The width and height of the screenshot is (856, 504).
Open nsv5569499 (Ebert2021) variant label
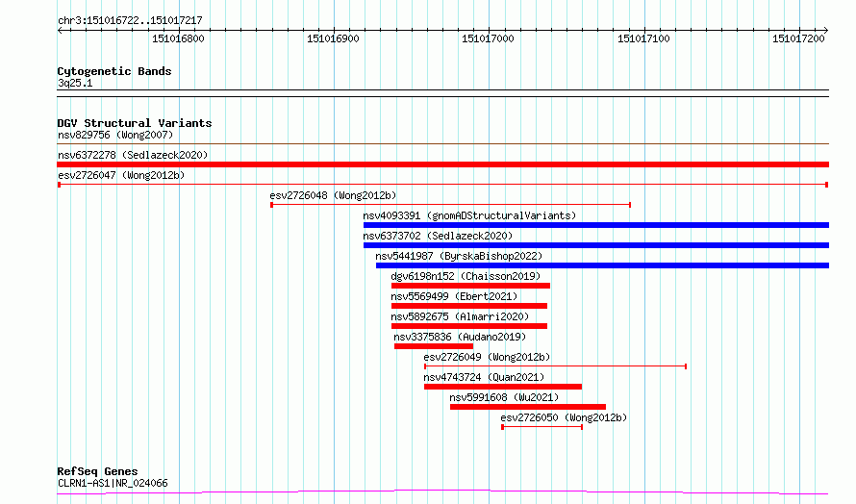coord(454,296)
